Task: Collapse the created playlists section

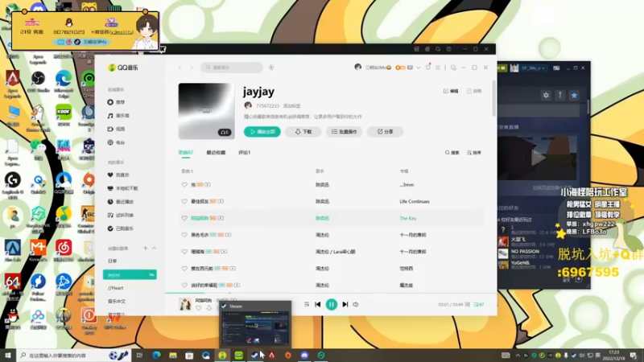Action: (x=154, y=249)
